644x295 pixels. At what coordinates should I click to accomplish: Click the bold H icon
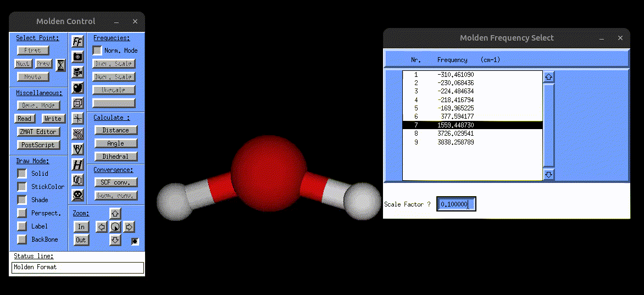pos(78,164)
